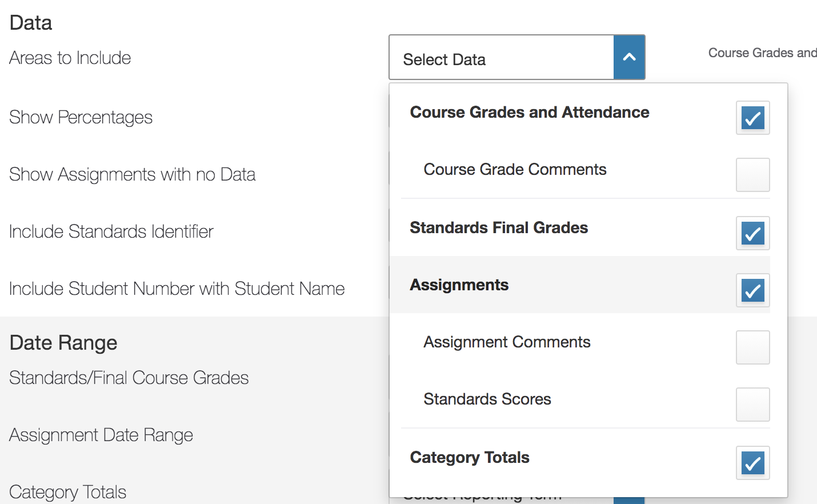Click the Show Percentages setting label
Image resolution: width=817 pixels, height=504 pixels.
[81, 118]
